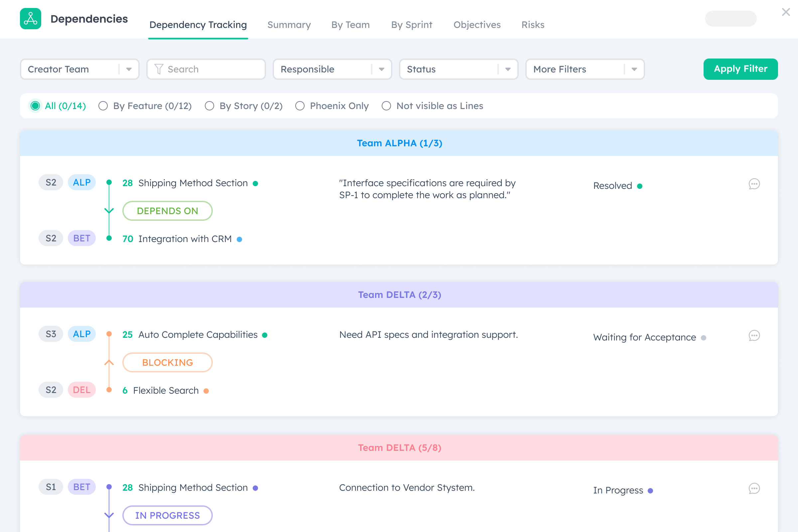
Task: Click the Dependencies app logo icon
Action: (31, 19)
